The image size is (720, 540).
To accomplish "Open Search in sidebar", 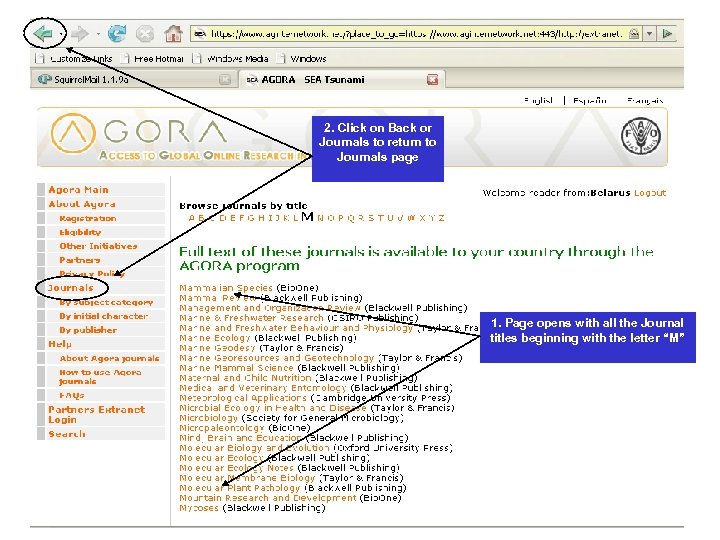I will (67, 433).
